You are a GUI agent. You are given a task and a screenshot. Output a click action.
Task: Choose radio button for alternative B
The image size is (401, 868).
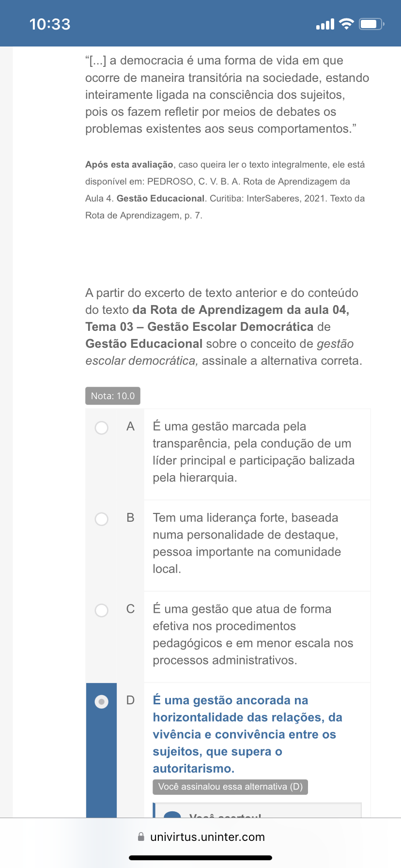pos(102,519)
